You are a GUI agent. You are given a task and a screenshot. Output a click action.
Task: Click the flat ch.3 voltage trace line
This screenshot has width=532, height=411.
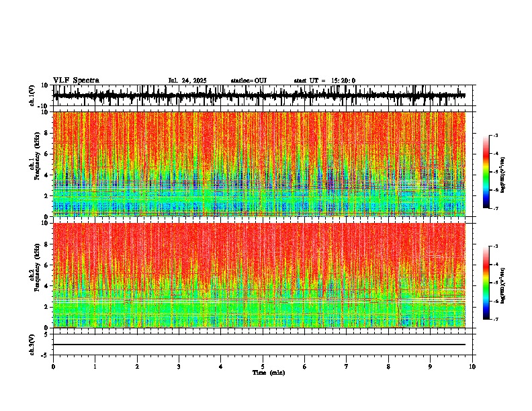click(259, 345)
